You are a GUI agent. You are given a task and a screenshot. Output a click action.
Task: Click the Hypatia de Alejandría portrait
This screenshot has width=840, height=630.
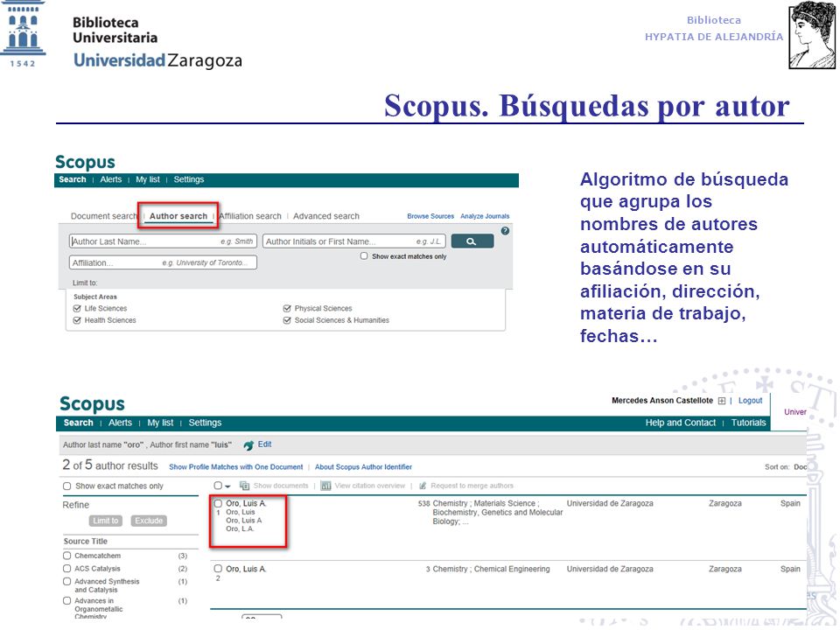(812, 35)
